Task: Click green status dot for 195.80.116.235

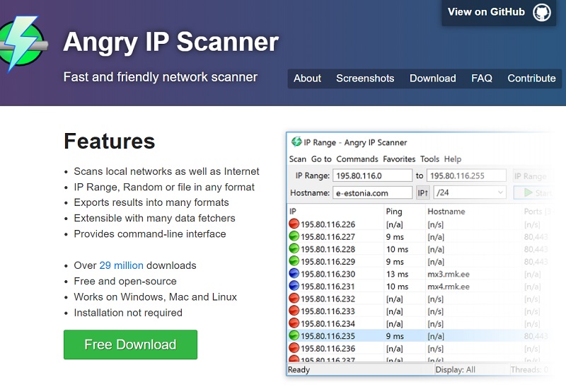Action: pyautogui.click(x=294, y=335)
